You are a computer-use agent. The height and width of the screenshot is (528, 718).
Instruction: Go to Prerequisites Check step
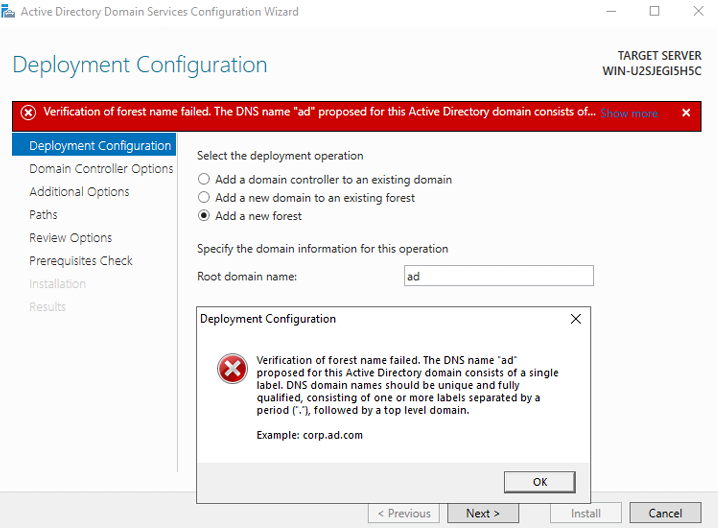(x=81, y=261)
